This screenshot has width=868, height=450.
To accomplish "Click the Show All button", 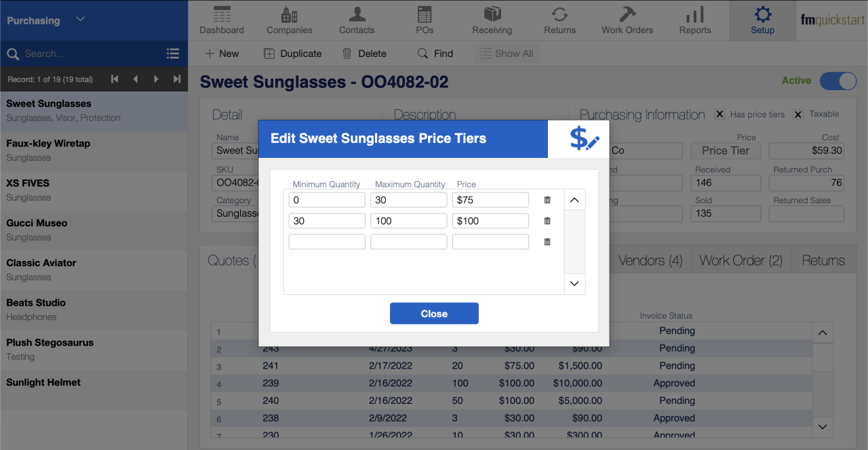I will [x=507, y=54].
